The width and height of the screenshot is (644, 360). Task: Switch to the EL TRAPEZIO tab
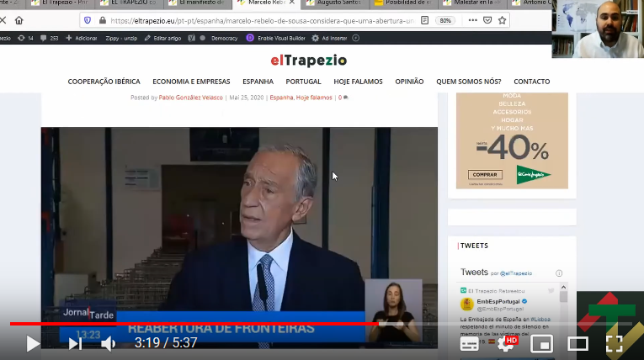(129, 3)
